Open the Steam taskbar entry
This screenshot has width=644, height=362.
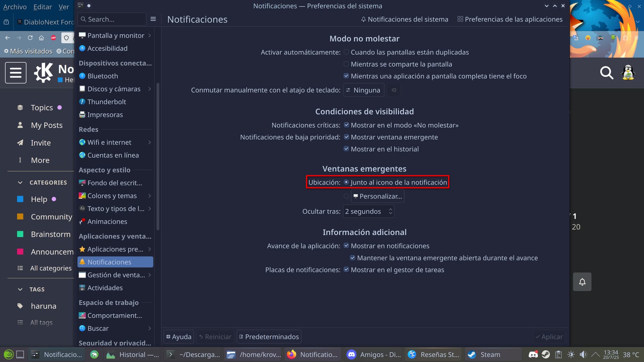click(x=490, y=354)
